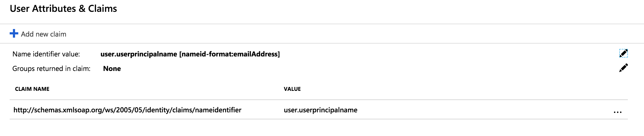
Task: Click the User Attributes & Claims heading
Action: pos(63,9)
